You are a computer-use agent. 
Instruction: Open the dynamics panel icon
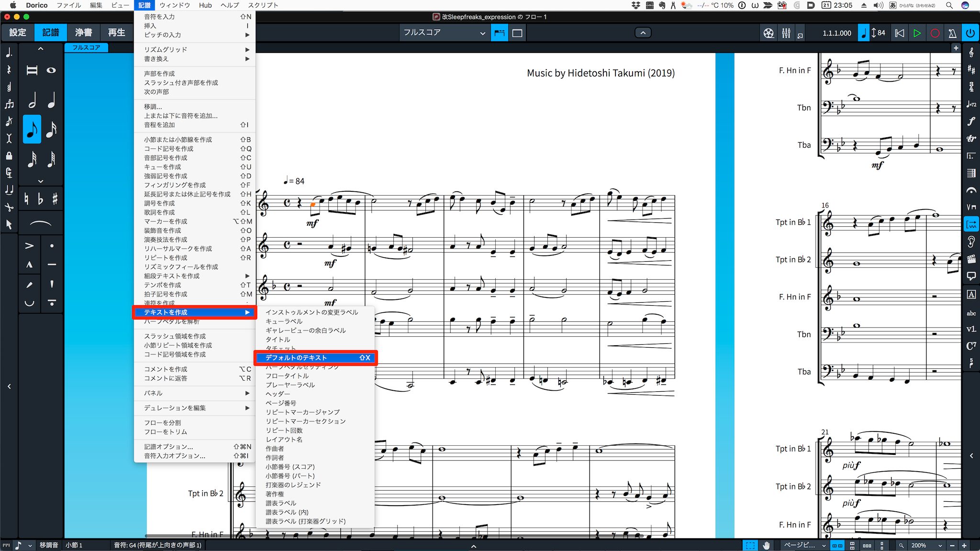971,121
